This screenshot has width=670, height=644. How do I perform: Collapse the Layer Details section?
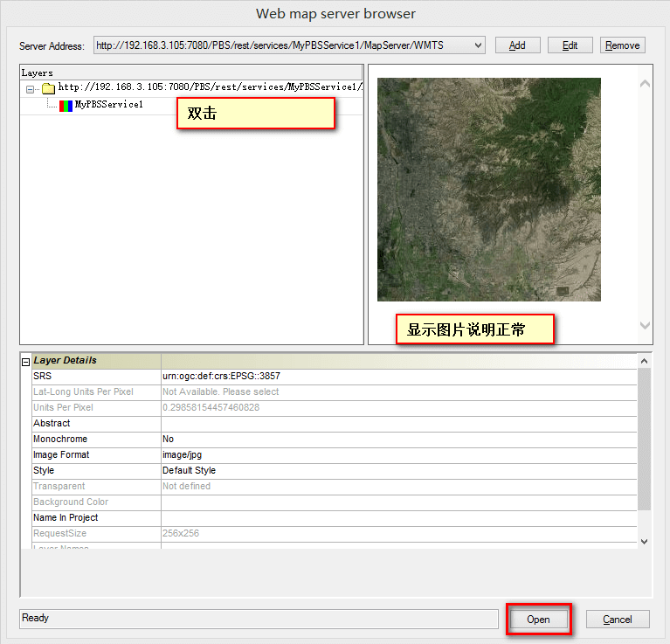(x=25, y=362)
